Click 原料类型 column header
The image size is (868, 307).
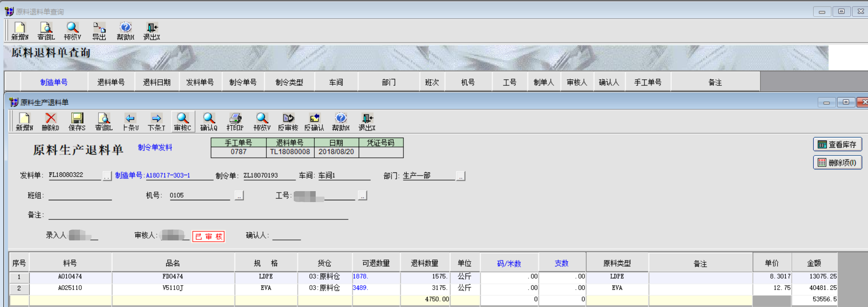[617, 263]
